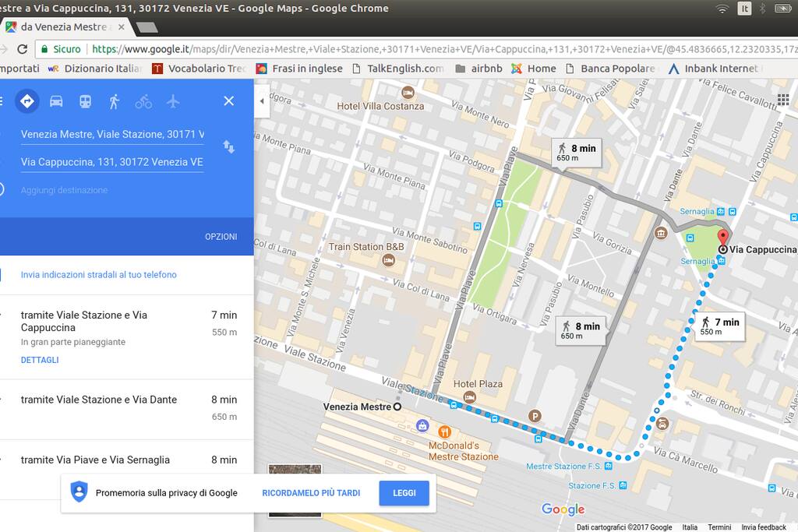Open Wi-Fi network indicator
The height and width of the screenshot is (532, 798).
722,8
